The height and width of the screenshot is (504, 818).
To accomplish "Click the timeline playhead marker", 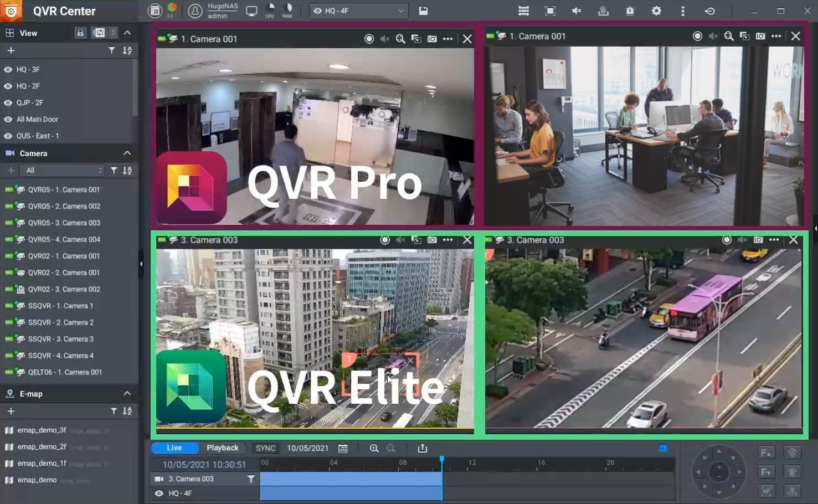I will pyautogui.click(x=442, y=460).
